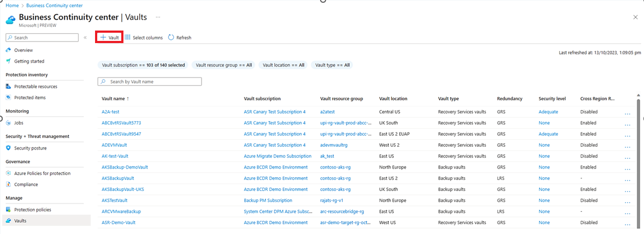This screenshot has width=644, height=234.
Task: Open more options for ARCVMwareBackup row
Action: [x=627, y=213]
